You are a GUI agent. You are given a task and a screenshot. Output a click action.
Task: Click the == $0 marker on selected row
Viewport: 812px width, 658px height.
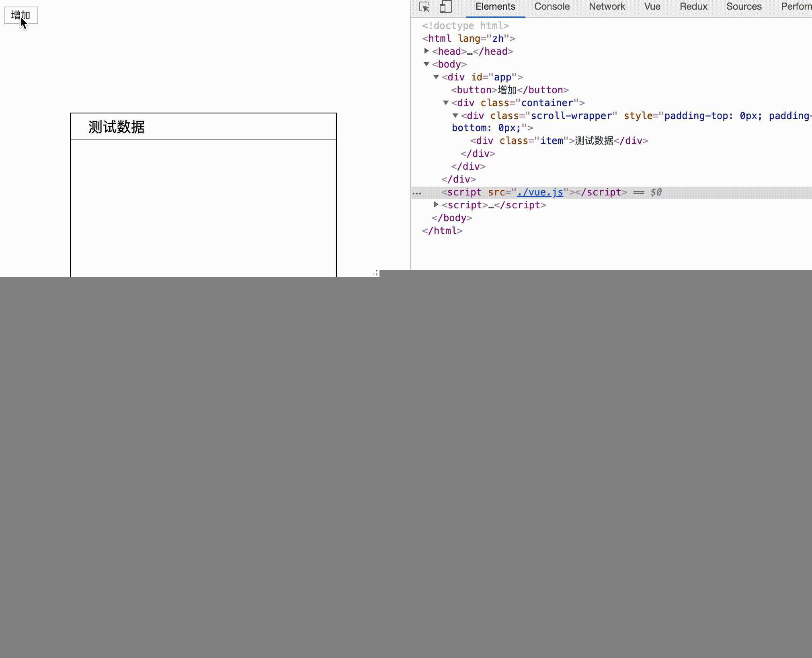click(647, 192)
